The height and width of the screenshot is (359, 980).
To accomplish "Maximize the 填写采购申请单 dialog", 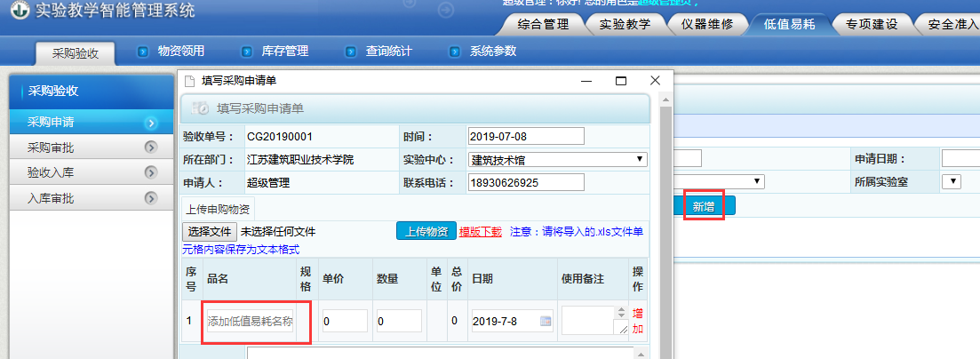I will [x=621, y=81].
